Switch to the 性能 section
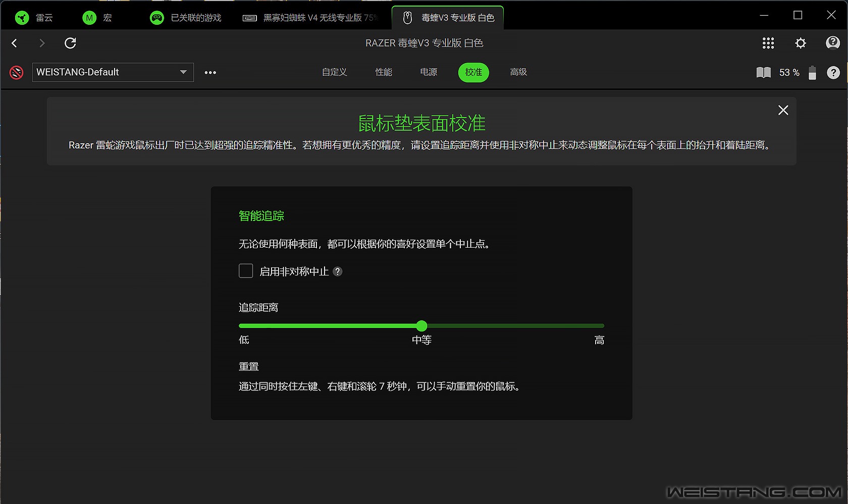The width and height of the screenshot is (848, 504). click(x=384, y=72)
